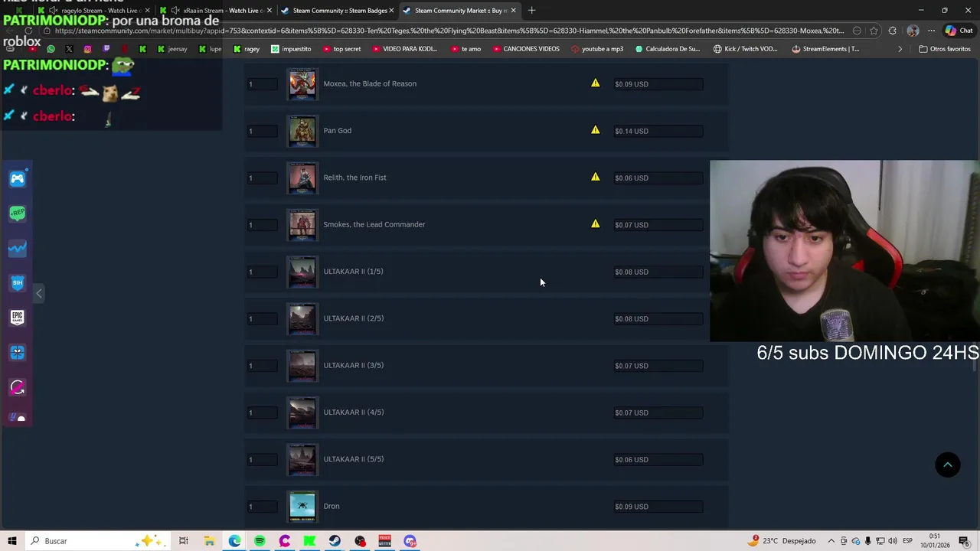Click the SIH shield icon in sidebar
Image resolution: width=980 pixels, height=551 pixels.
(x=18, y=282)
